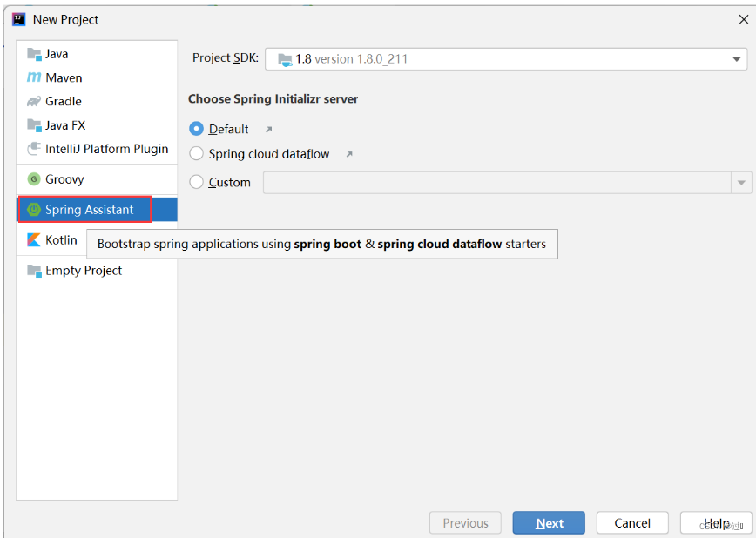Open Help for the dialog

point(717,523)
